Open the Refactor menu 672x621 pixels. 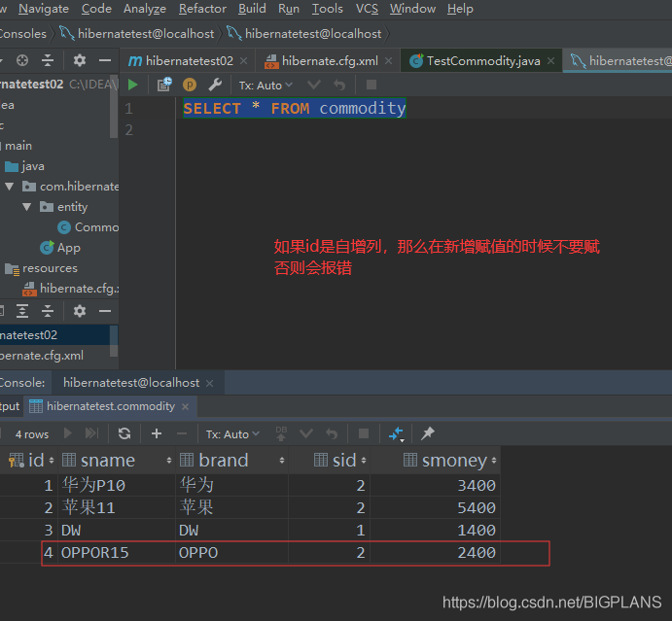pyautogui.click(x=202, y=9)
